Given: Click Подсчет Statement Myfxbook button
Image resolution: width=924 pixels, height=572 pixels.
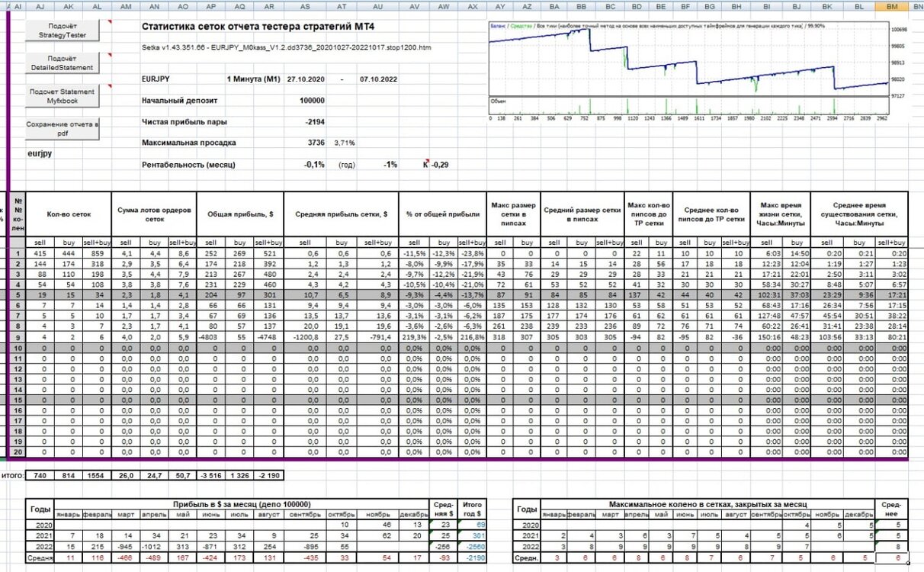Looking at the screenshot, I should pos(63,96).
